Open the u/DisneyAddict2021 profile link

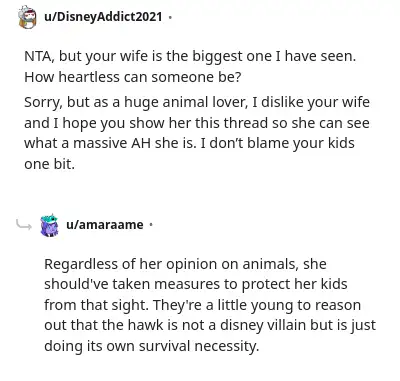(x=103, y=16)
